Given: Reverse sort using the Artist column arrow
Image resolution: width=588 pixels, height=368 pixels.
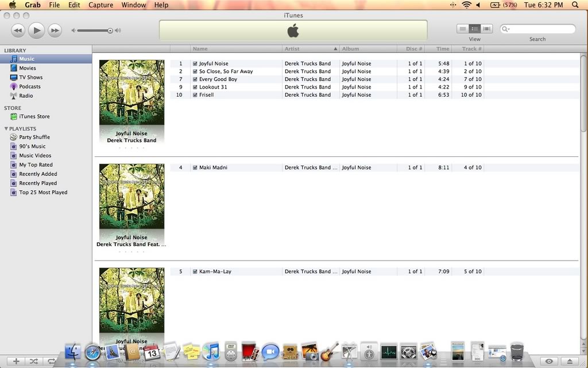Looking at the screenshot, I should tap(335, 49).
